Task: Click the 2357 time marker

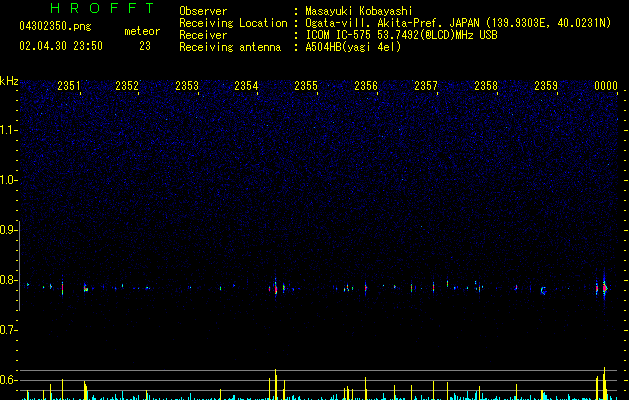Action: click(x=426, y=85)
